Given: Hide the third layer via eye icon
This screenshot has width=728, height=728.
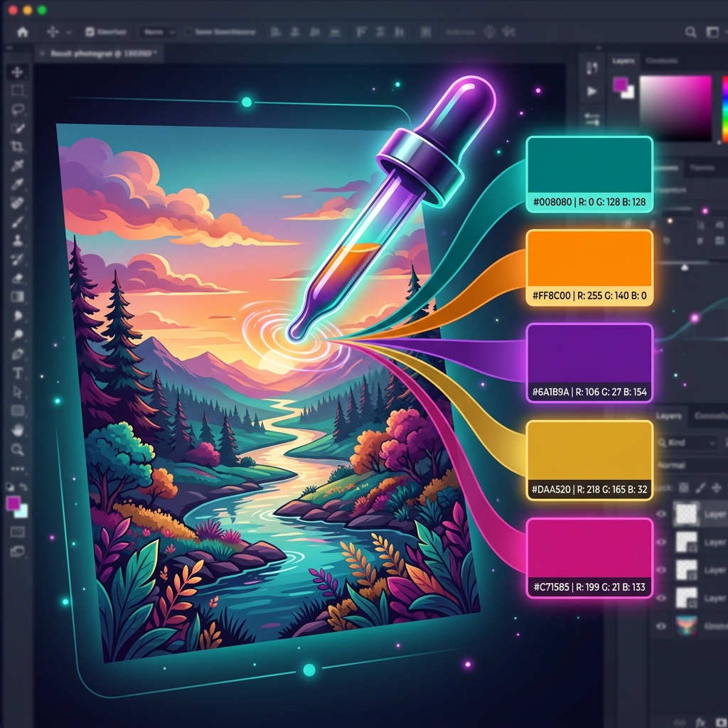Looking at the screenshot, I should (x=661, y=569).
